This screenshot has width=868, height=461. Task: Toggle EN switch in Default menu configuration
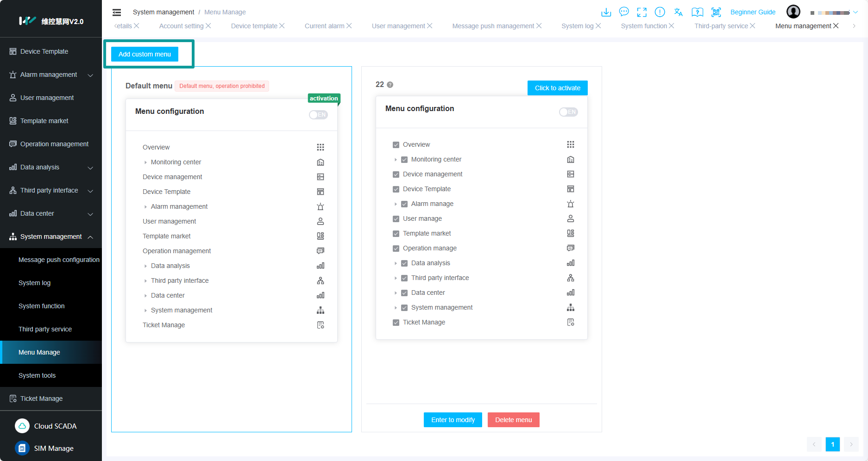point(318,115)
